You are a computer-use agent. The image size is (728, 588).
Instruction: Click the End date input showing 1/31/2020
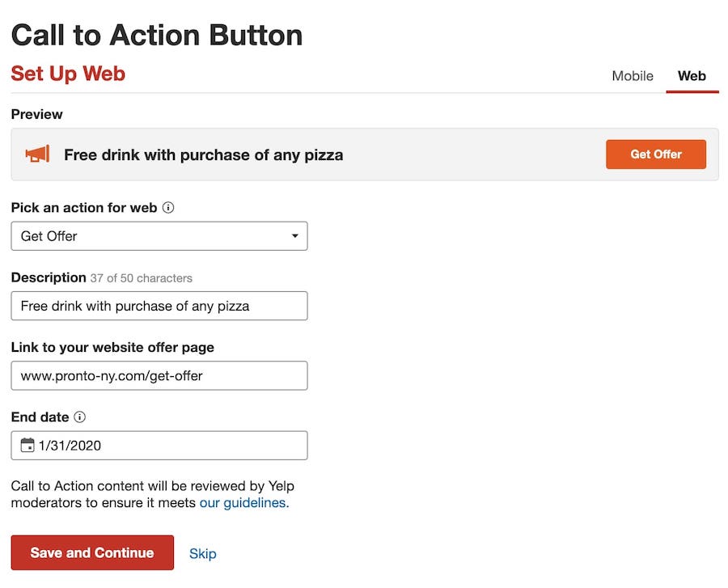click(x=159, y=445)
